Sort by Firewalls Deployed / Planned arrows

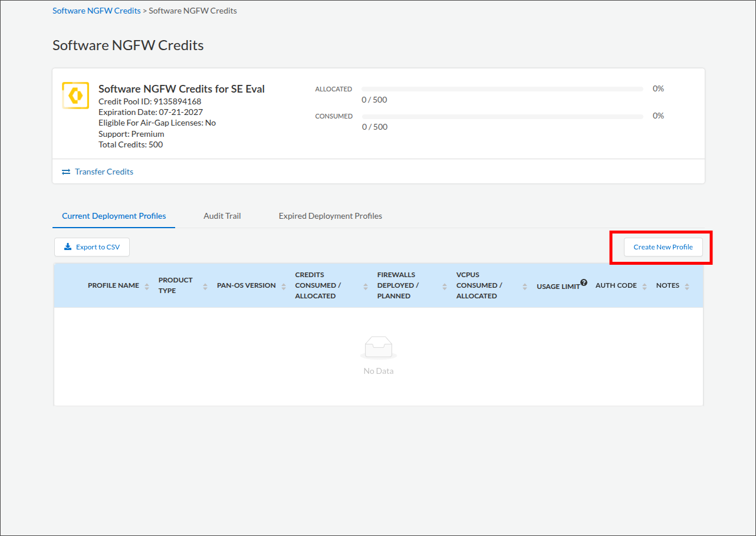click(x=445, y=286)
